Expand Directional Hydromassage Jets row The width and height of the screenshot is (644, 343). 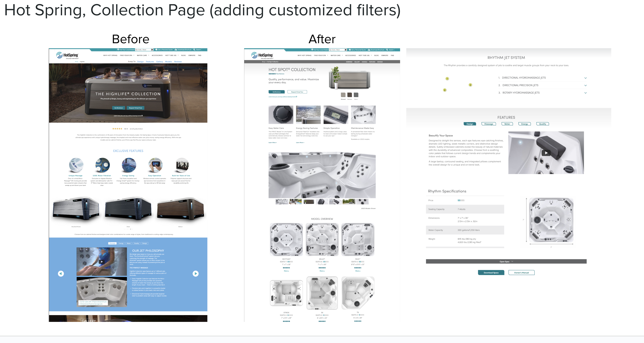542,78
